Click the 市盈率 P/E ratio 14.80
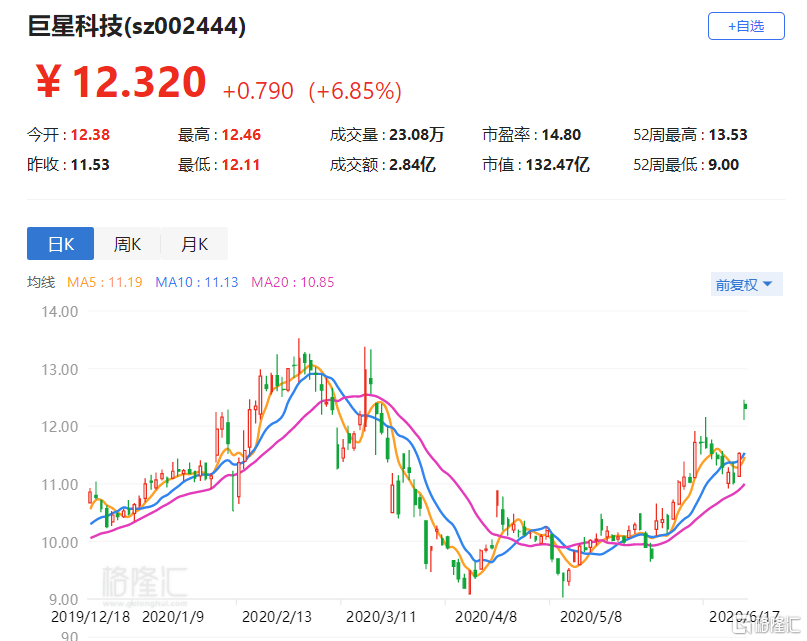The width and height of the screenshot is (807, 641). (x=561, y=135)
